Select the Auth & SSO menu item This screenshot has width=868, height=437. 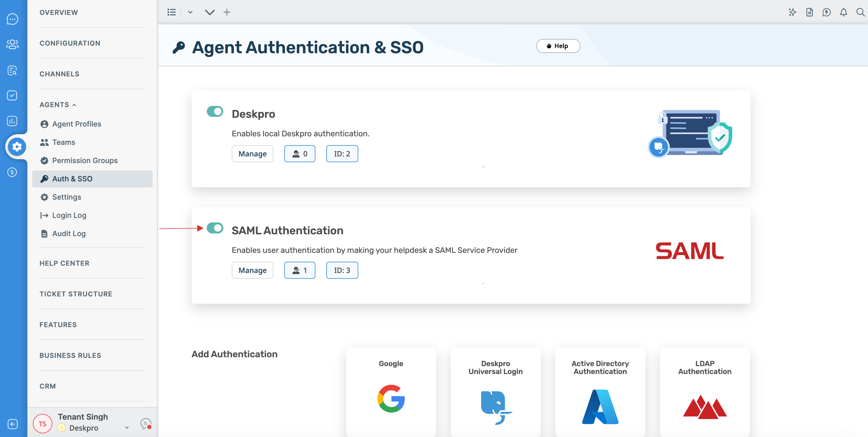[x=92, y=179]
